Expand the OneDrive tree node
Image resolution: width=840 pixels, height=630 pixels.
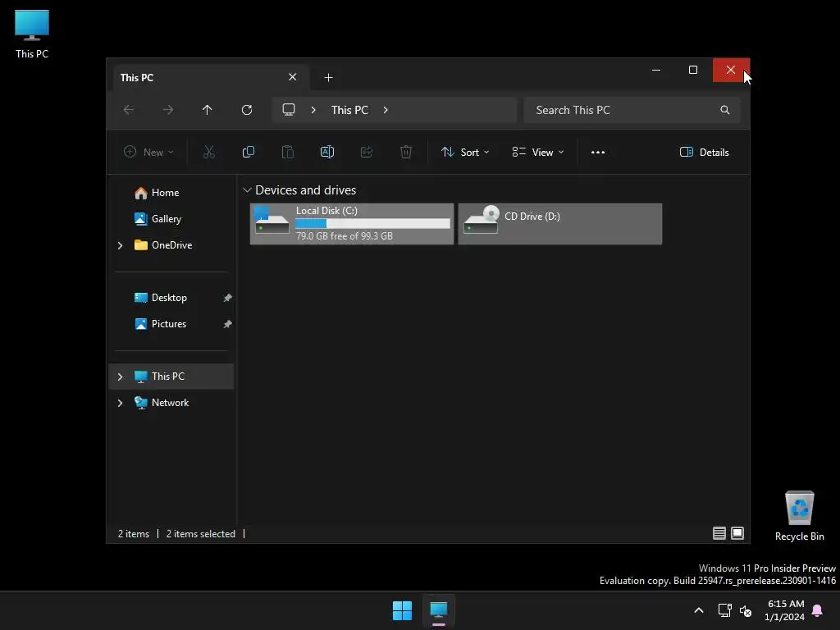pyautogui.click(x=120, y=244)
